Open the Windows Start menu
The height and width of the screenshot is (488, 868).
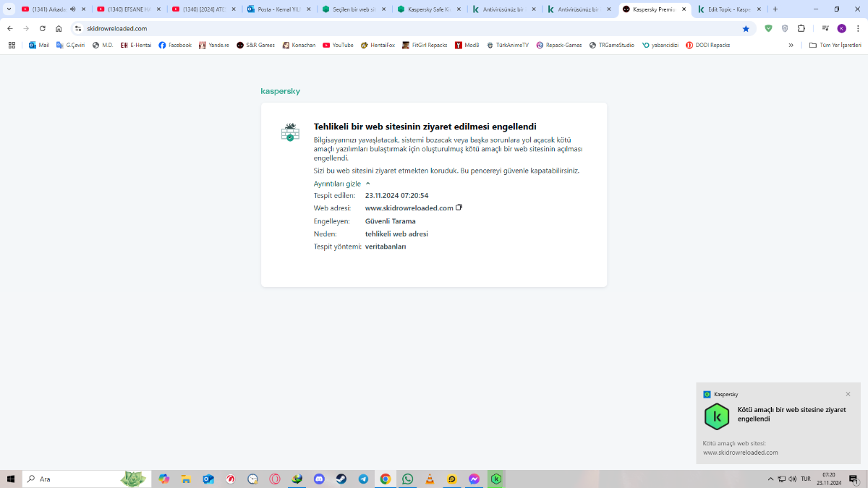point(11,479)
